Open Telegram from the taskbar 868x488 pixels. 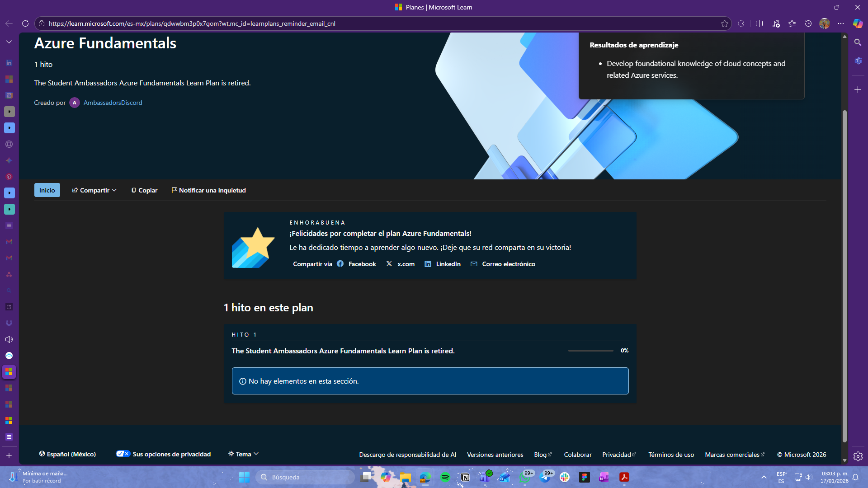point(545,477)
